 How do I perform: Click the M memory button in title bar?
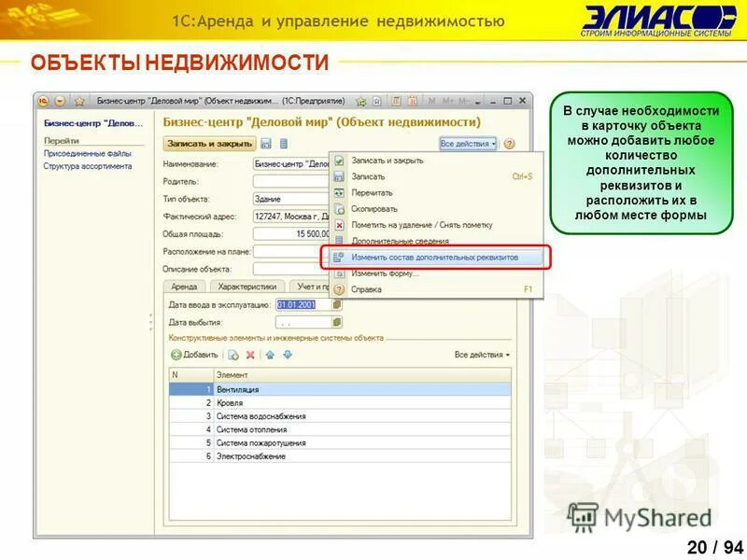click(x=431, y=101)
